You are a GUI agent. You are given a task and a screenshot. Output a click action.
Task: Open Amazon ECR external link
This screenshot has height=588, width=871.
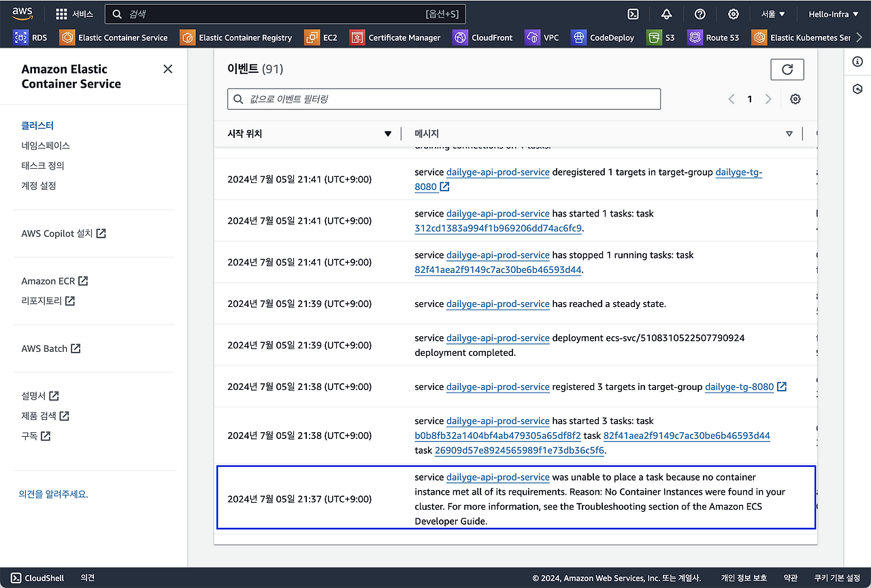tap(54, 281)
